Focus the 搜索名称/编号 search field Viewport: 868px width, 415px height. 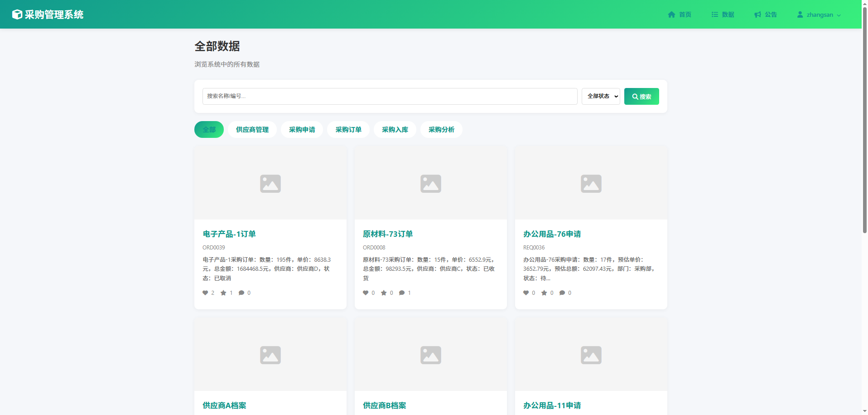(390, 96)
